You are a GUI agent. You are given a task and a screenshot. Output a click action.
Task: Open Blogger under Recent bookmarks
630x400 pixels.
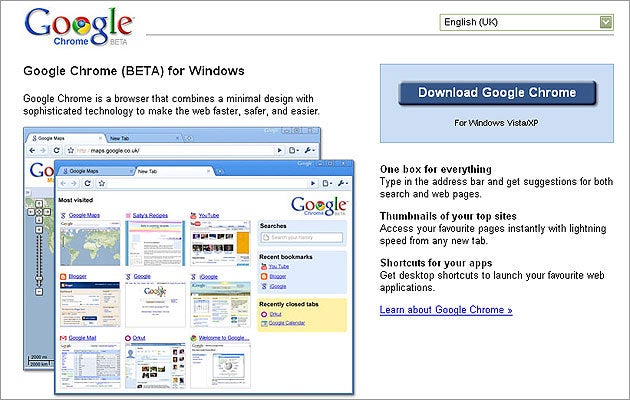click(x=278, y=276)
